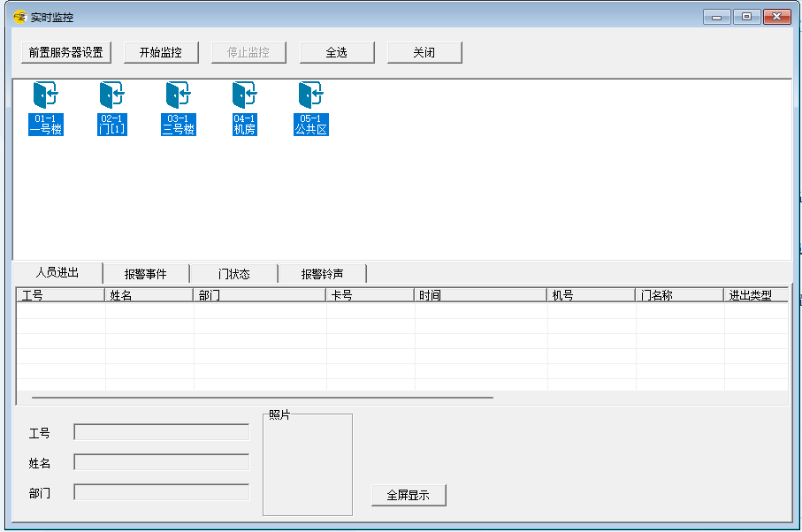Click the 卡号 column header
Screen dimensions: 802x532
click(x=370, y=295)
